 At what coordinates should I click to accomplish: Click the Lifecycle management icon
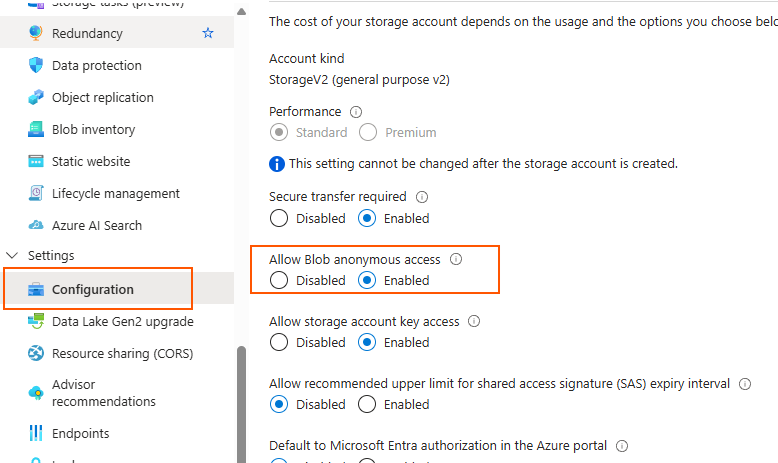click(x=36, y=193)
